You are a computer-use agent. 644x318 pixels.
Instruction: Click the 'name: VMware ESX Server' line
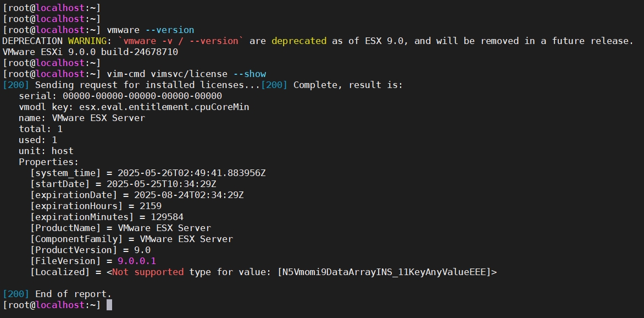(x=82, y=118)
